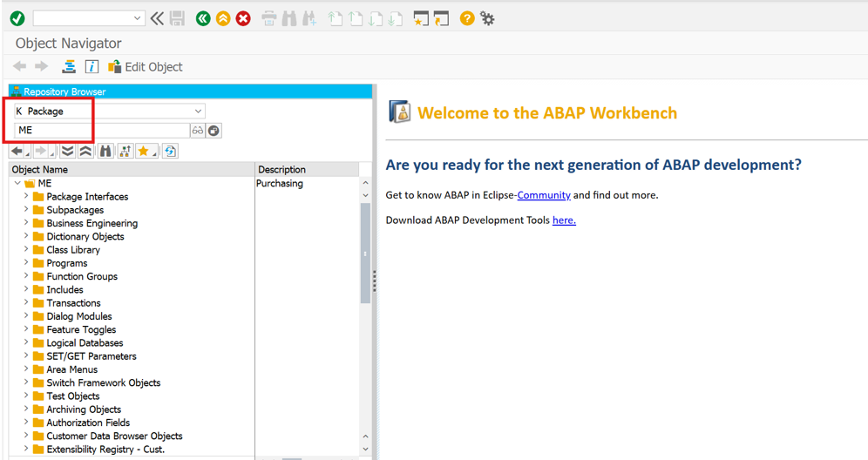
Task: Click the green Back icon in the top toolbar
Action: click(203, 19)
